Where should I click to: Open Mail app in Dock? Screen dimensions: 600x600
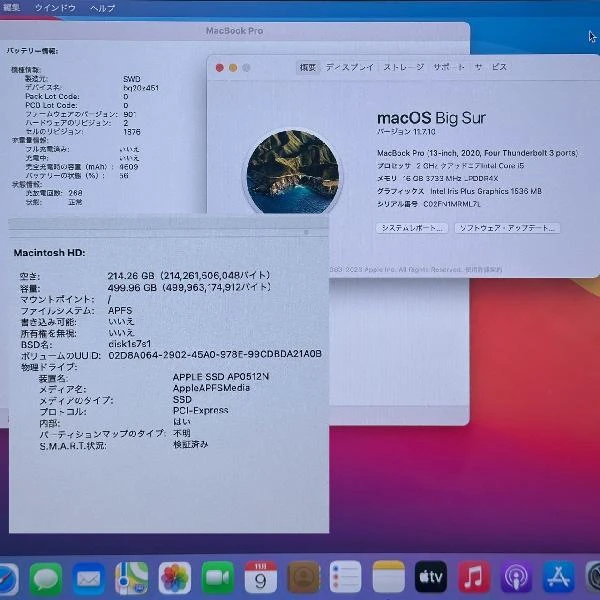(88, 578)
